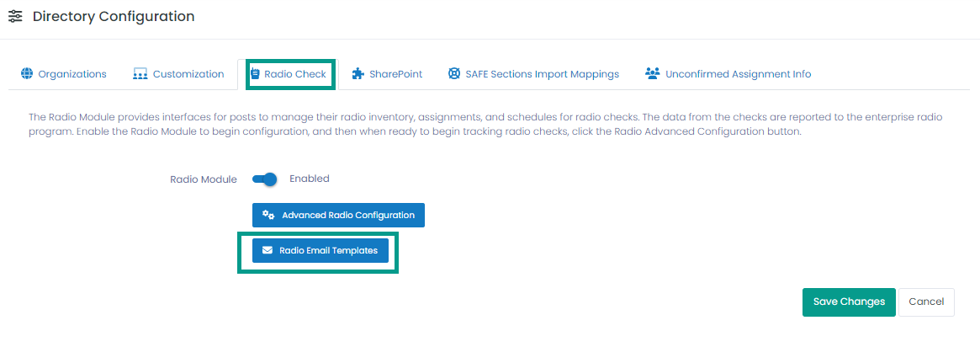Cancel the configuration changes
Image resolution: width=980 pixels, height=347 pixels.
[x=926, y=302]
